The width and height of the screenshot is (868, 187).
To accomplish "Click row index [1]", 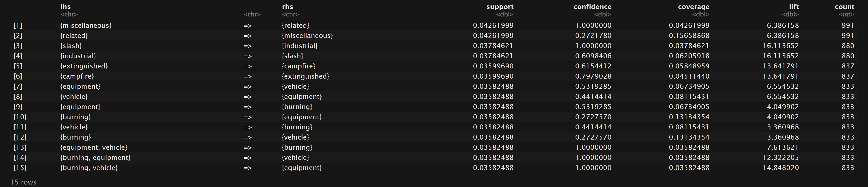I will point(18,26).
